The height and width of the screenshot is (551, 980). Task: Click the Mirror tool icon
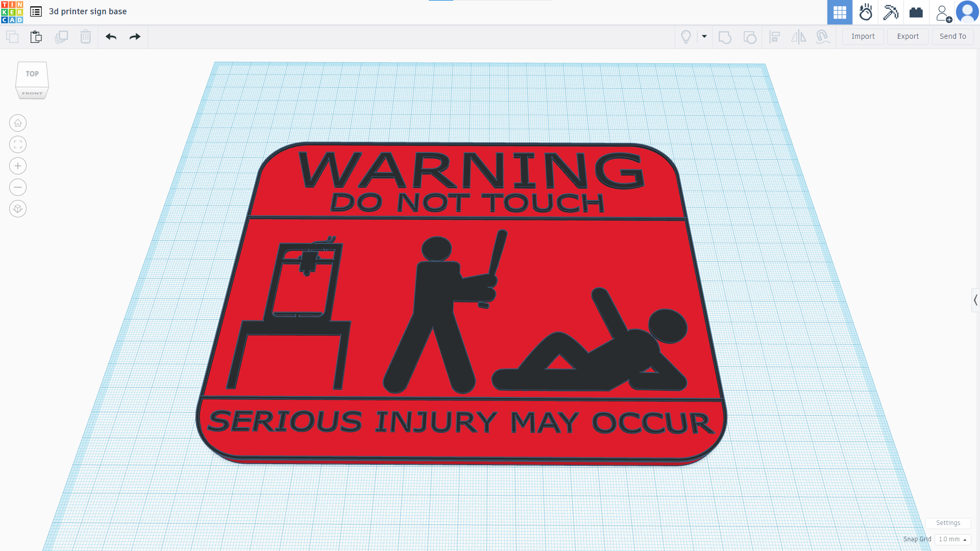pos(799,37)
